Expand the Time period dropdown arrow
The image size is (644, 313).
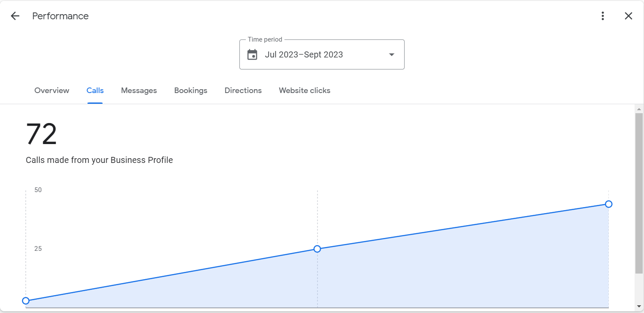[x=391, y=55]
